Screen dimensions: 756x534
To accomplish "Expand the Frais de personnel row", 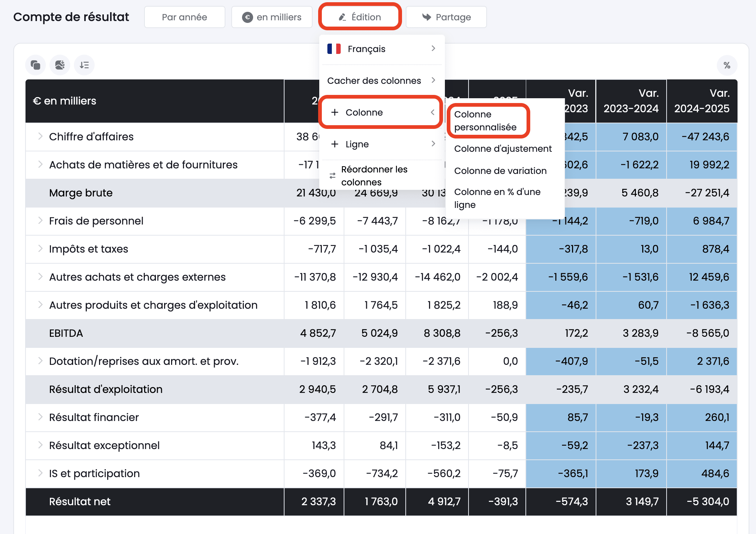I will click(x=40, y=220).
